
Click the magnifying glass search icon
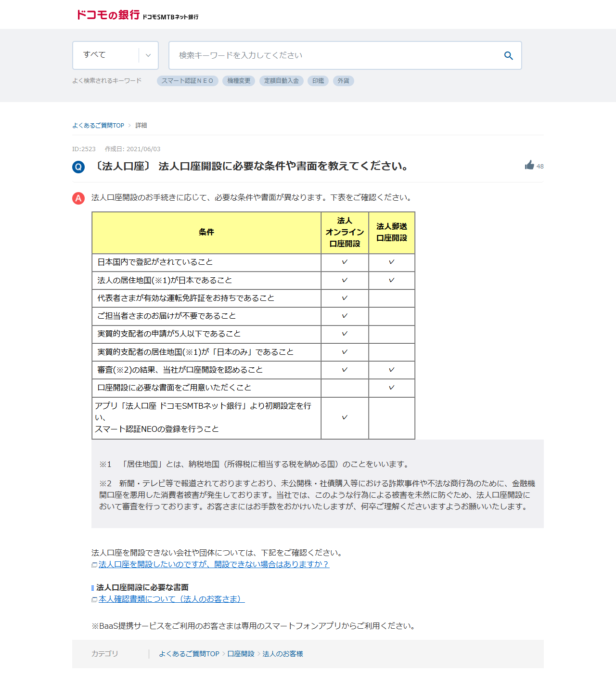508,55
